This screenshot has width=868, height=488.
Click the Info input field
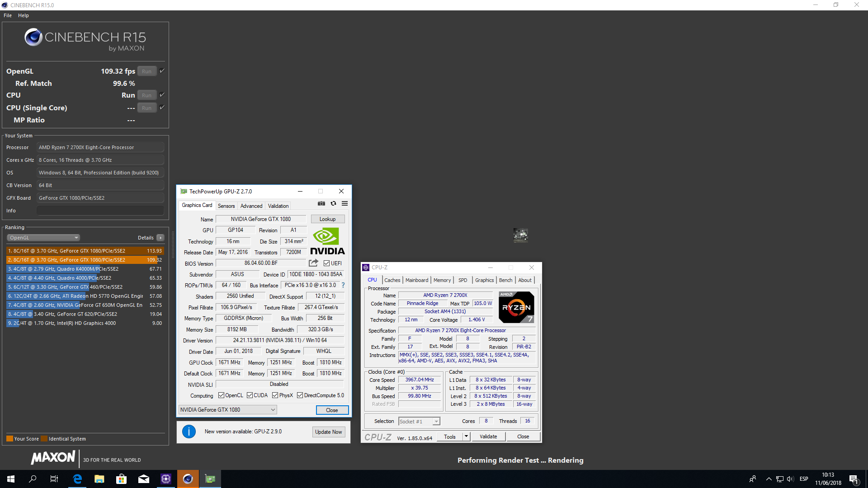click(100, 211)
